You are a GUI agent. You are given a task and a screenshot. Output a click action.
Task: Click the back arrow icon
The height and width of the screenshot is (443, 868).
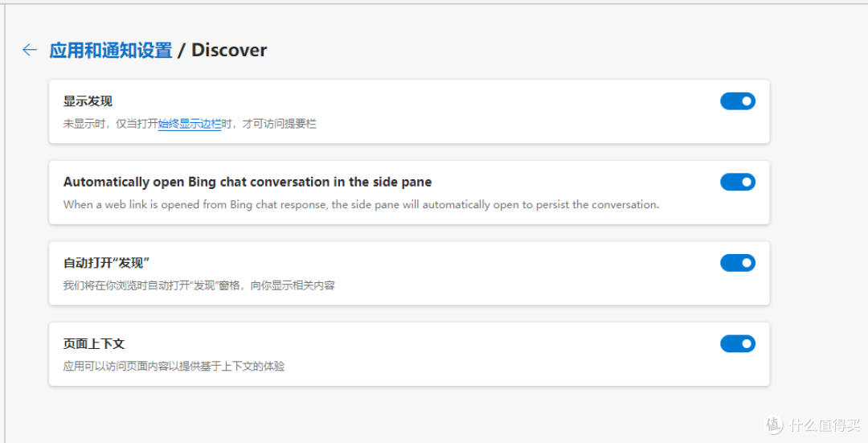30,50
